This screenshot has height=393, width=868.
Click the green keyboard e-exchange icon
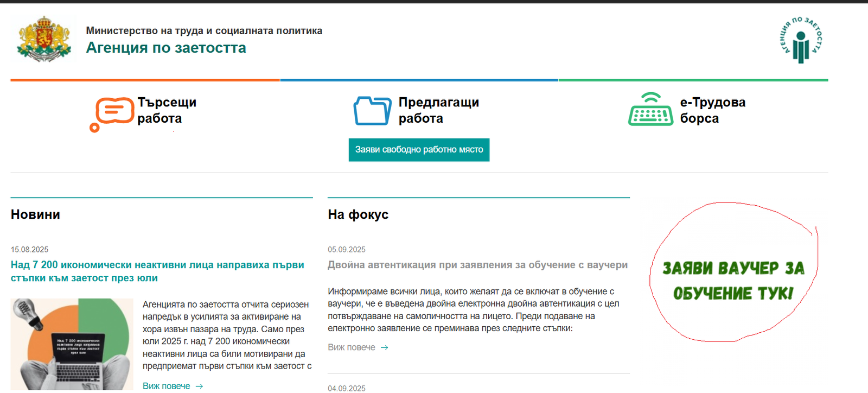[x=650, y=110]
